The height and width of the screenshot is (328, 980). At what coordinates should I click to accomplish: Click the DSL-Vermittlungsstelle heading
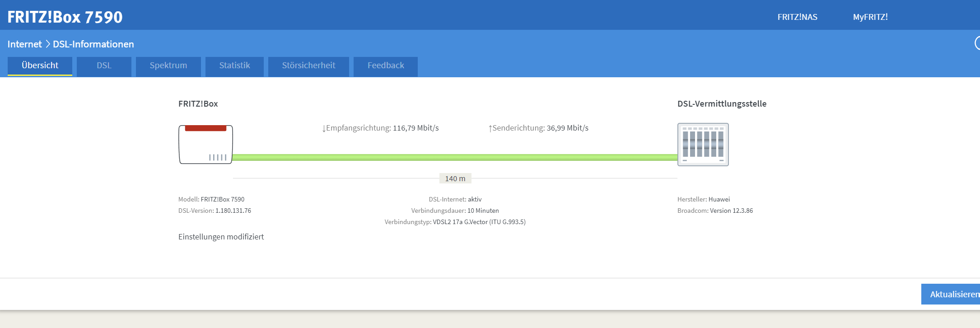click(x=722, y=104)
